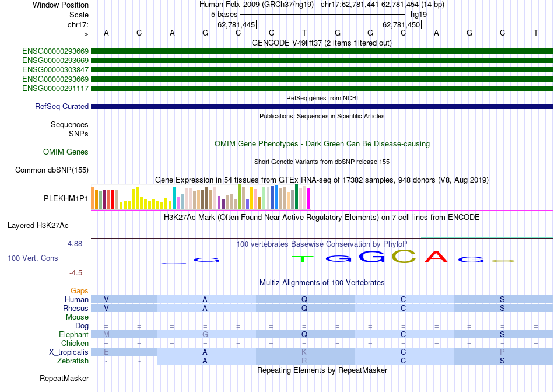This screenshot has height=392, width=554.
Task: Click the Rhesus species label
Action: click(x=76, y=308)
